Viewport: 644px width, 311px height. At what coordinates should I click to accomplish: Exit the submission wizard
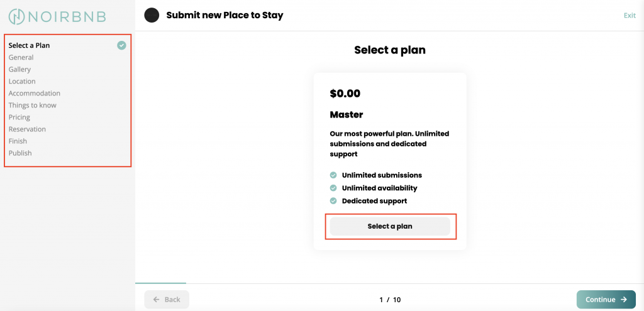[x=630, y=16]
